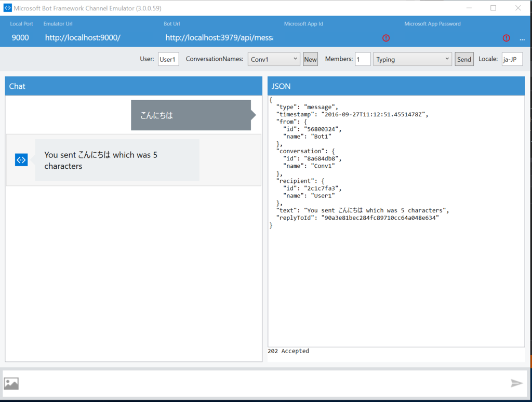Edit the User field containing User1
The height and width of the screenshot is (402, 532).
(168, 59)
